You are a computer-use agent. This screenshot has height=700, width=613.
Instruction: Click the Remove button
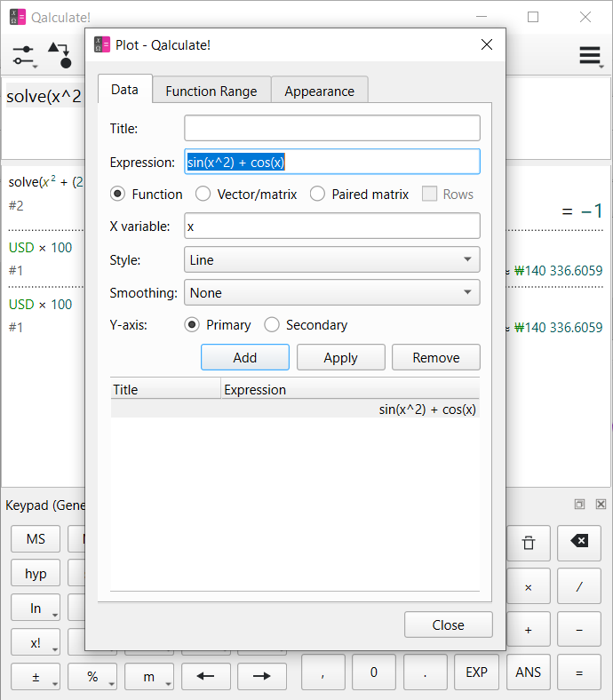(435, 357)
